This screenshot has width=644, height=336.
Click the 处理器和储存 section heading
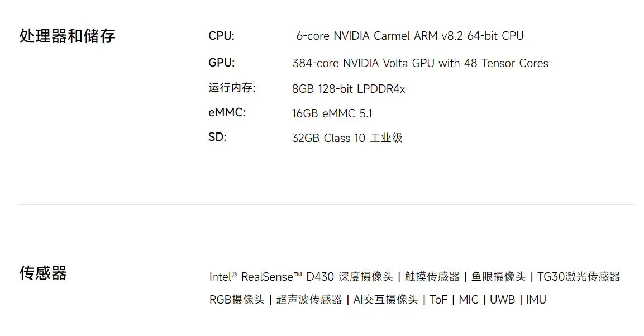pos(67,36)
